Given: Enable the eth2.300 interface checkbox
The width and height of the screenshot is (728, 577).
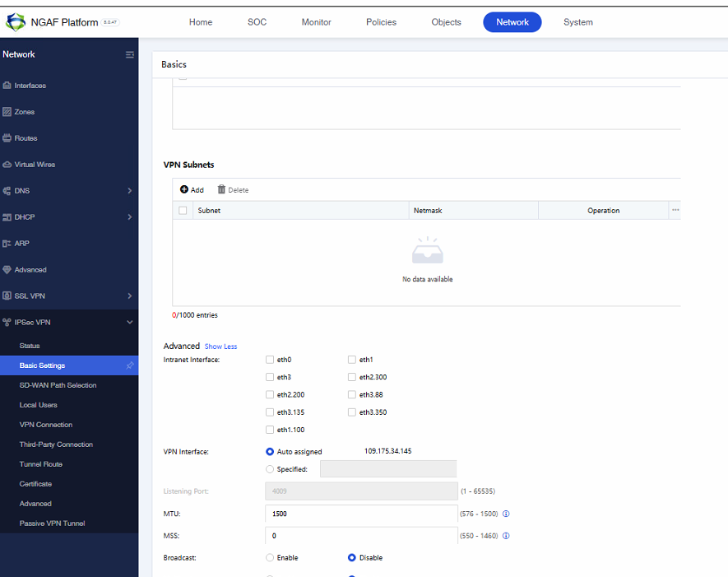Looking at the screenshot, I should pos(352,377).
